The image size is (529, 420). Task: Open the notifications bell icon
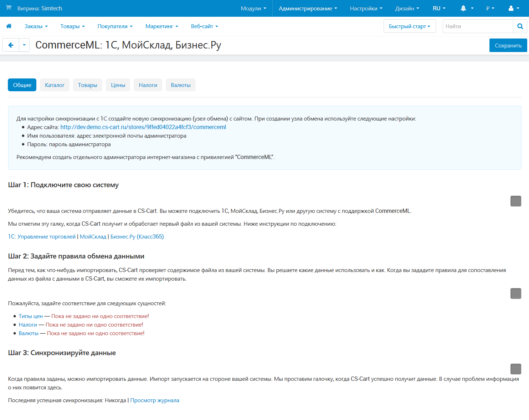coord(463,8)
